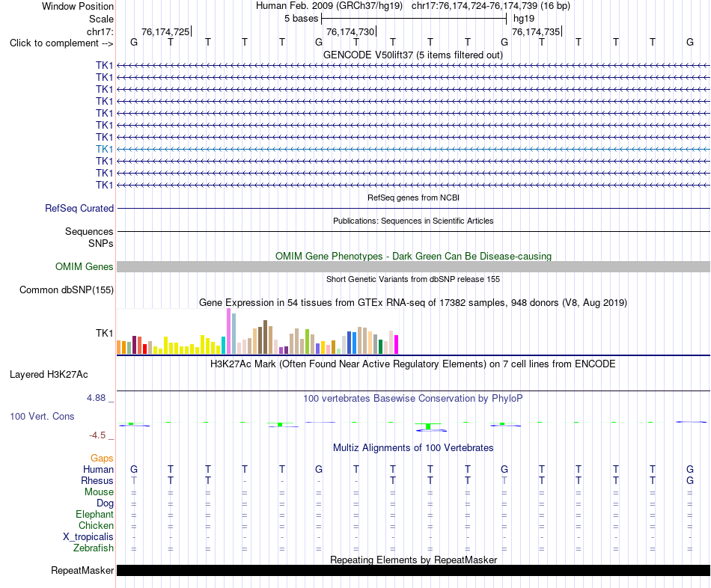Select the Human alignment row label

(x=98, y=469)
